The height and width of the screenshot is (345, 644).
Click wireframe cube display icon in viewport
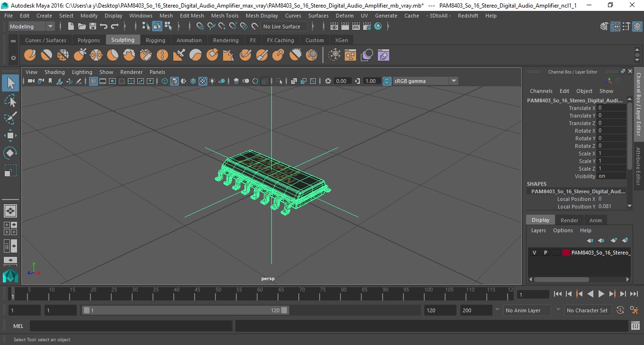coord(164,81)
